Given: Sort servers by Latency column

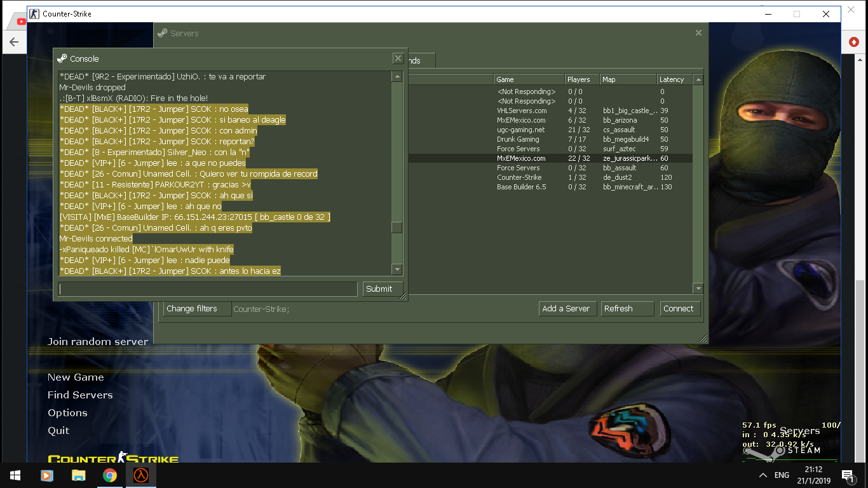Looking at the screenshot, I should [x=675, y=79].
